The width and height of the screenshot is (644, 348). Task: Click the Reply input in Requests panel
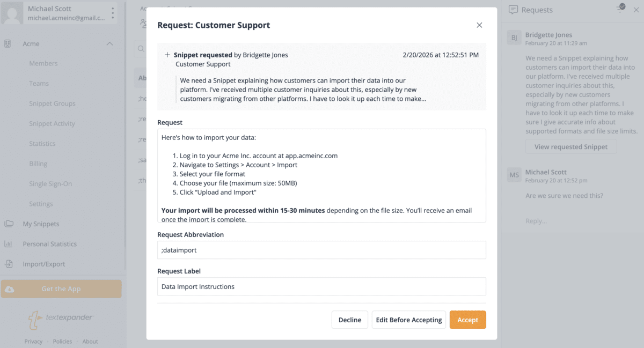[569, 221]
